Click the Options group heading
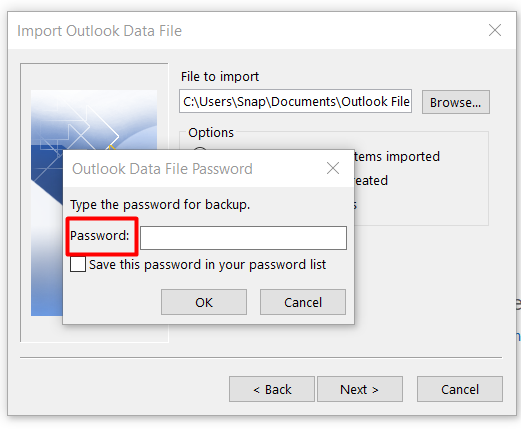The height and width of the screenshot is (434, 521). [211, 133]
